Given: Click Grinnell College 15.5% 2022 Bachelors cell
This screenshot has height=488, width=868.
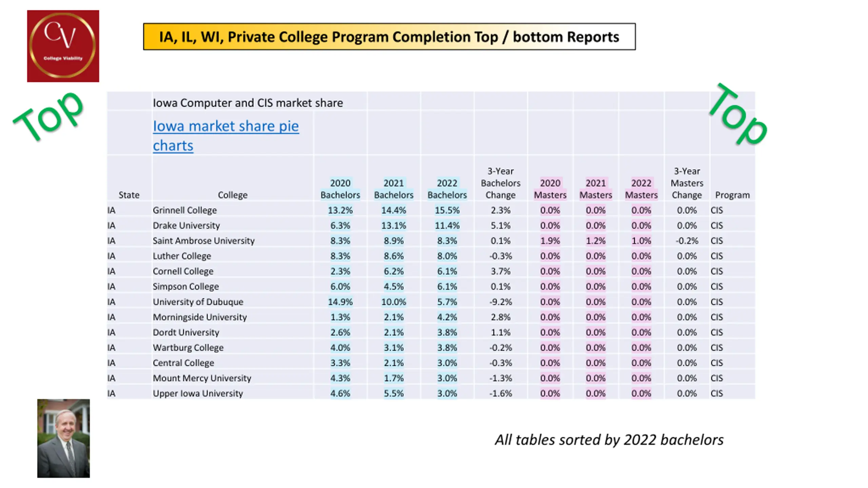Looking at the screenshot, I should tap(447, 210).
